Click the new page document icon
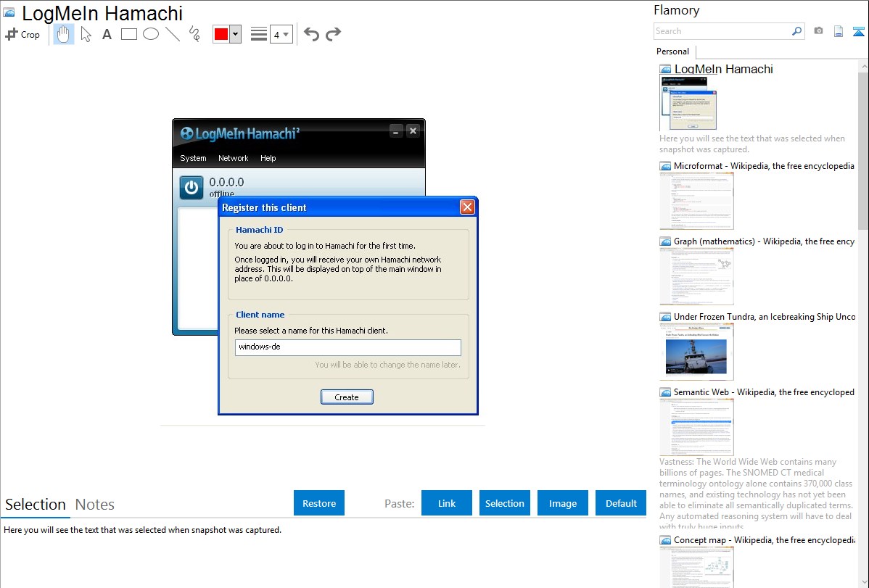Image resolution: width=869 pixels, height=588 pixels. click(x=839, y=31)
